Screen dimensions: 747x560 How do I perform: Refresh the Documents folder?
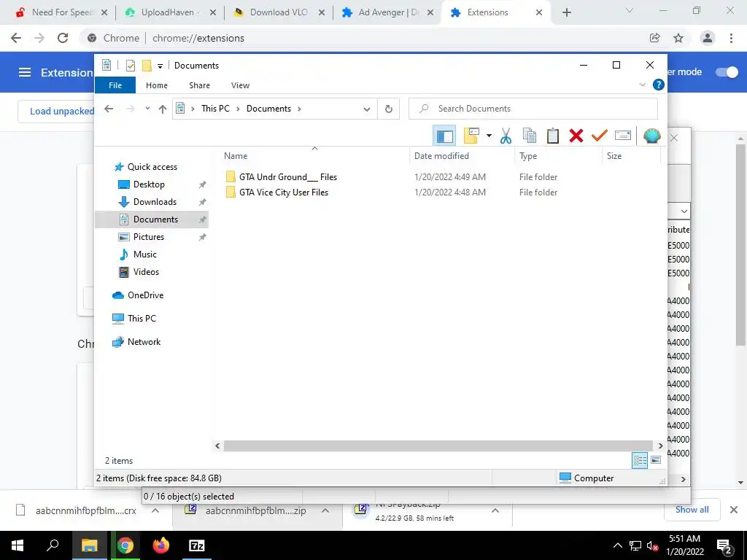pos(389,109)
